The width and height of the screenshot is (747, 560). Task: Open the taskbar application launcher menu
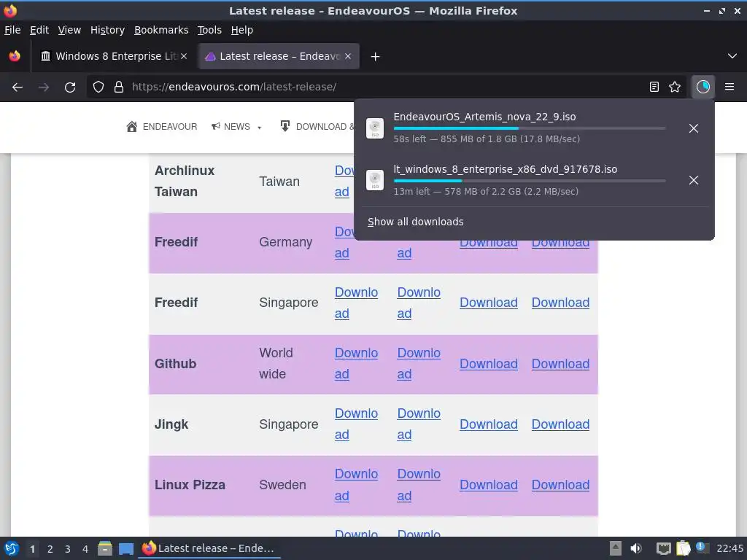[x=12, y=548]
